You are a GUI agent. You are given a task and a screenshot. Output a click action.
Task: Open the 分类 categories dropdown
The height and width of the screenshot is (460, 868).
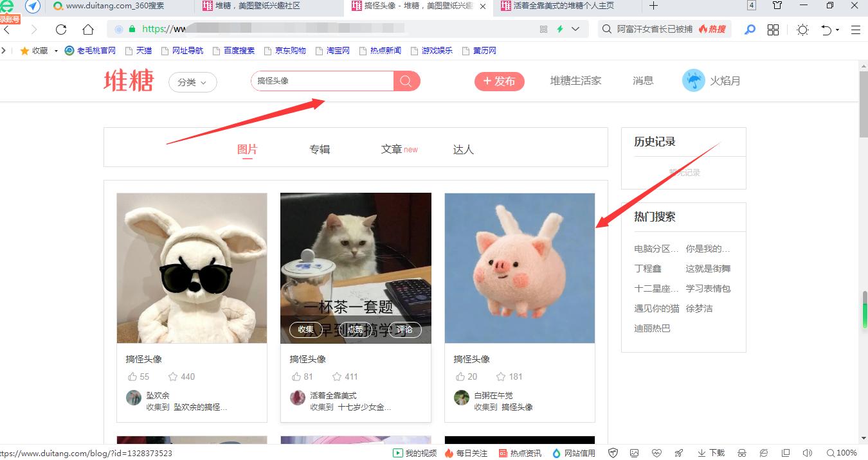point(192,82)
